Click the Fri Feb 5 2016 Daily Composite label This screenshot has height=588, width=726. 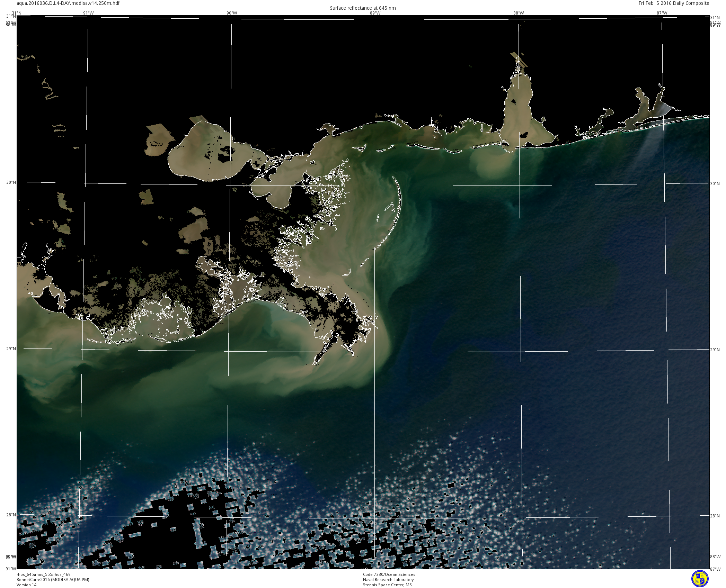(674, 3)
